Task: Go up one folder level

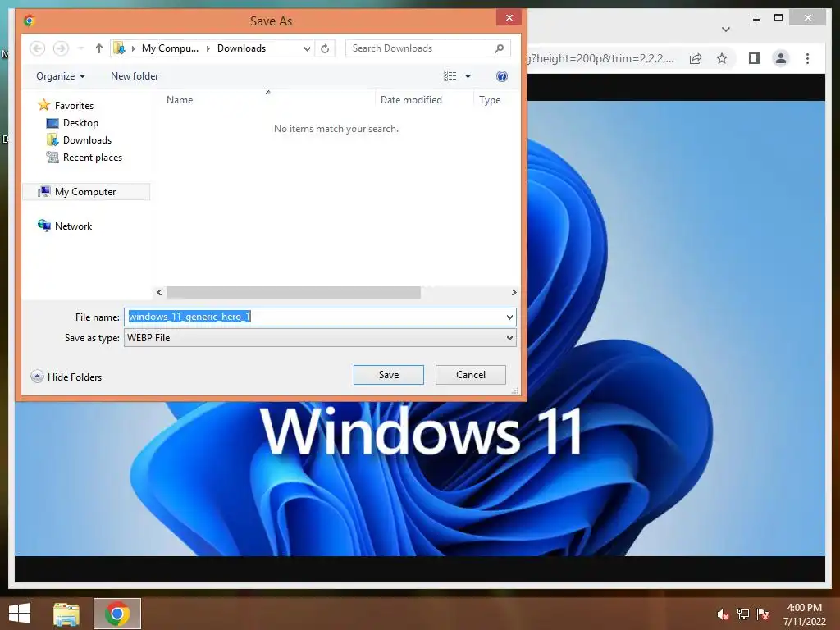Action: [x=99, y=48]
